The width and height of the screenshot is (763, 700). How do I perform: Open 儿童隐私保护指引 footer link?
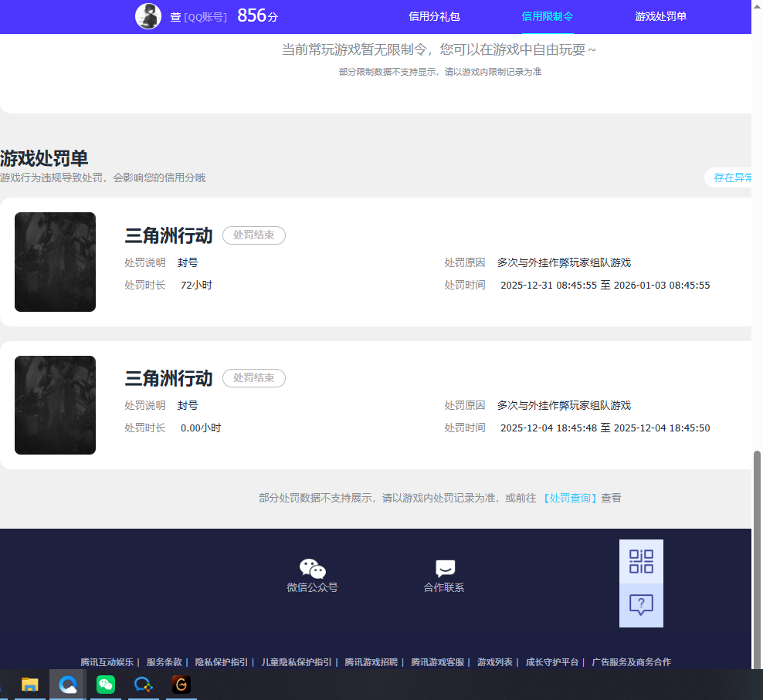click(297, 662)
